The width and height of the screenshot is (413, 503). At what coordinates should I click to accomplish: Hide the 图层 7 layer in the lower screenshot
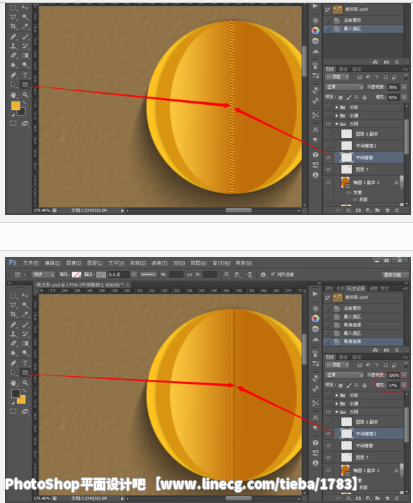click(x=328, y=457)
